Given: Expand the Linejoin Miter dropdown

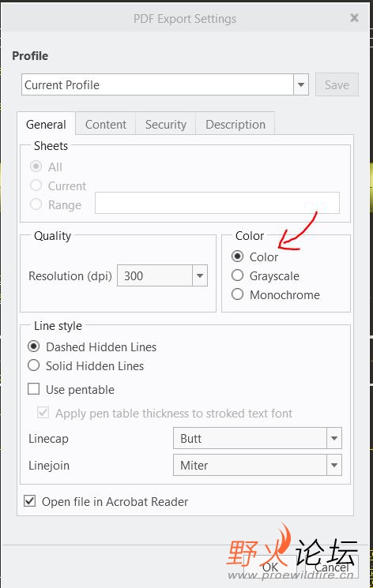Looking at the screenshot, I should (334, 465).
